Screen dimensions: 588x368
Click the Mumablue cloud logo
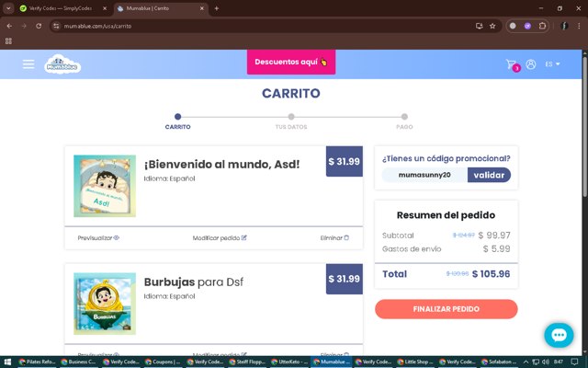pos(62,64)
